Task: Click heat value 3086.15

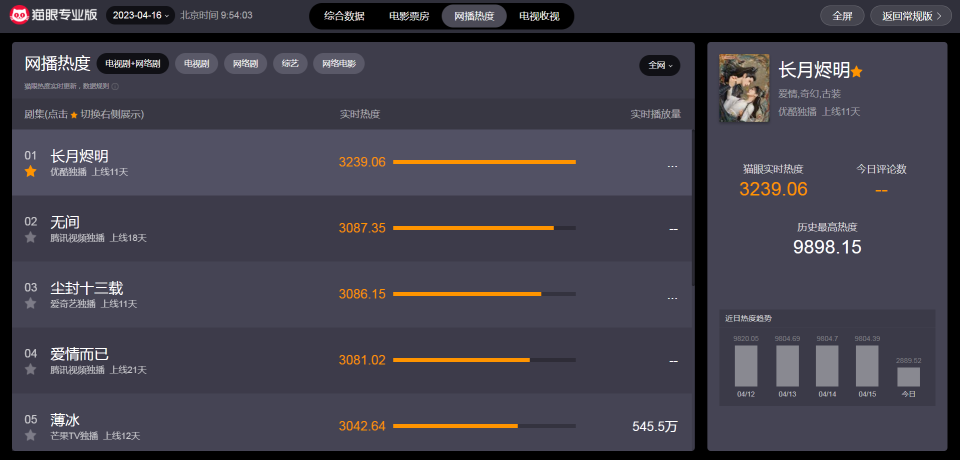Action: [362, 294]
